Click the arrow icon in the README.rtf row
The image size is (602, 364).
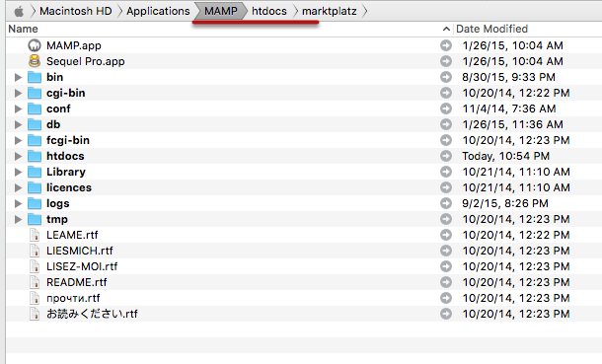tap(446, 282)
